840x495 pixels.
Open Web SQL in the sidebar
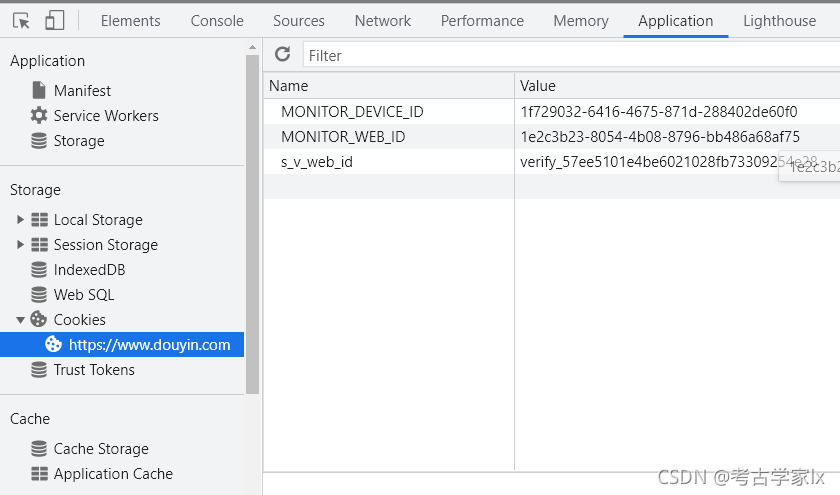pos(84,295)
